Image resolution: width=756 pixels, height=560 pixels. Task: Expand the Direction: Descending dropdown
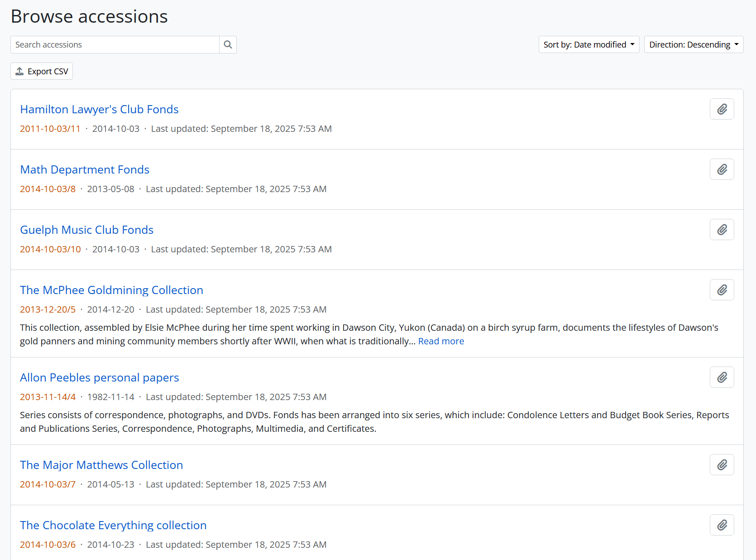click(x=694, y=44)
